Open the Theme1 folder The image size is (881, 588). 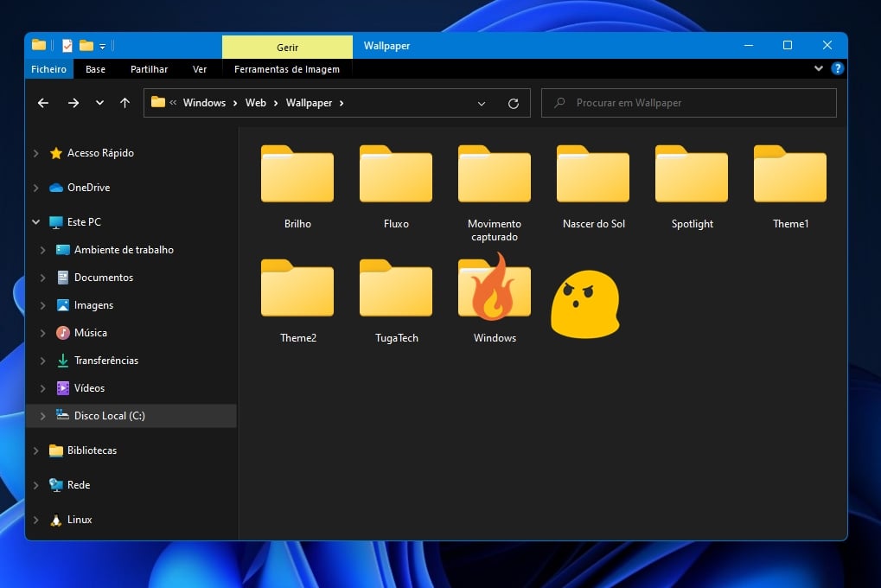tap(790, 186)
